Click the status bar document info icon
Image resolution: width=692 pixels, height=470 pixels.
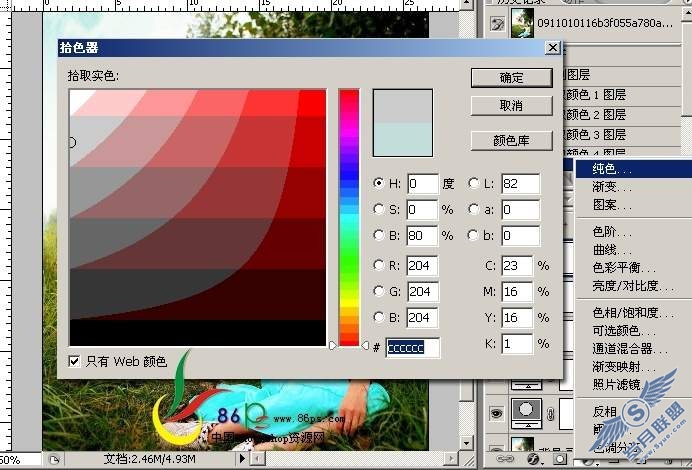pyautogui.click(x=54, y=460)
